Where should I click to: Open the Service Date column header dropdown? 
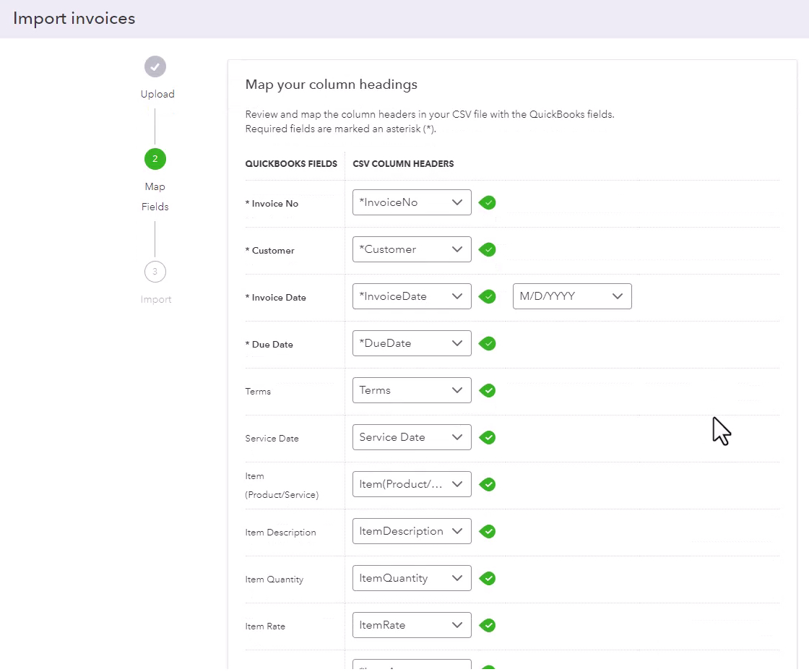[412, 437]
